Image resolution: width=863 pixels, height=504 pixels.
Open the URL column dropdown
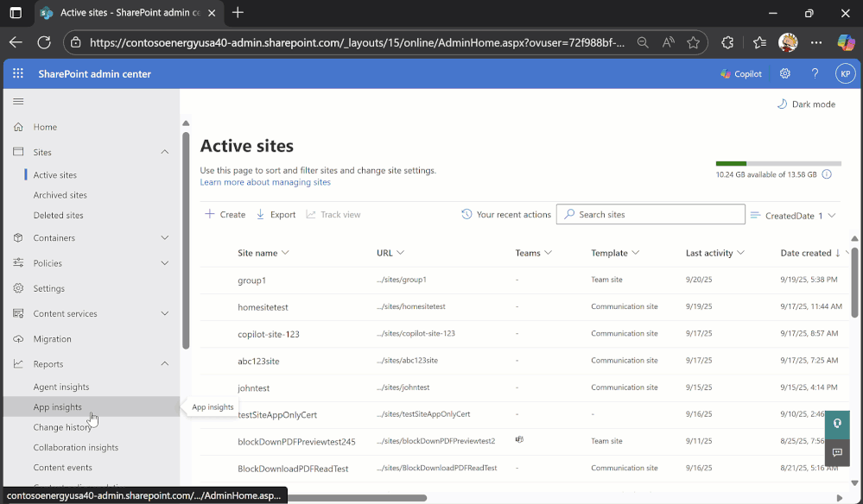point(400,253)
